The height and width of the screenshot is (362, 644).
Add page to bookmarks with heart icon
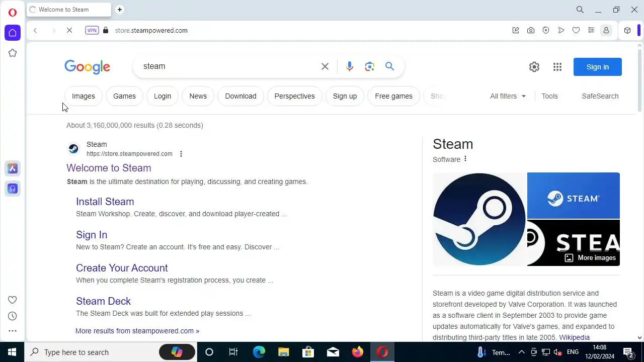point(576,30)
